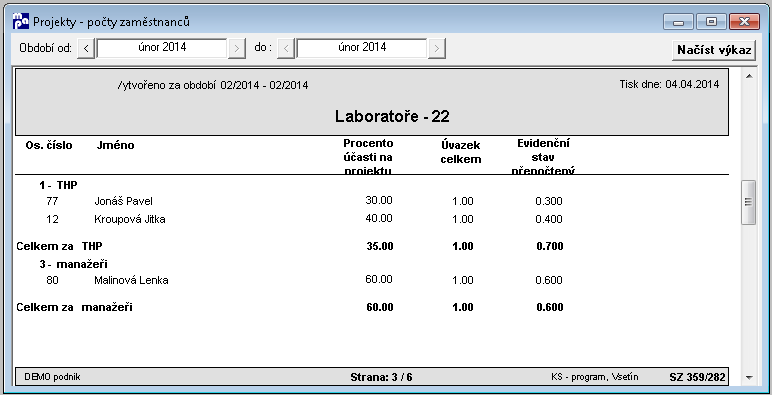Viewport: 772px width, 395px height.
Task: Click 'Strana: 3 / 6' page indicator
Action: 382,378
